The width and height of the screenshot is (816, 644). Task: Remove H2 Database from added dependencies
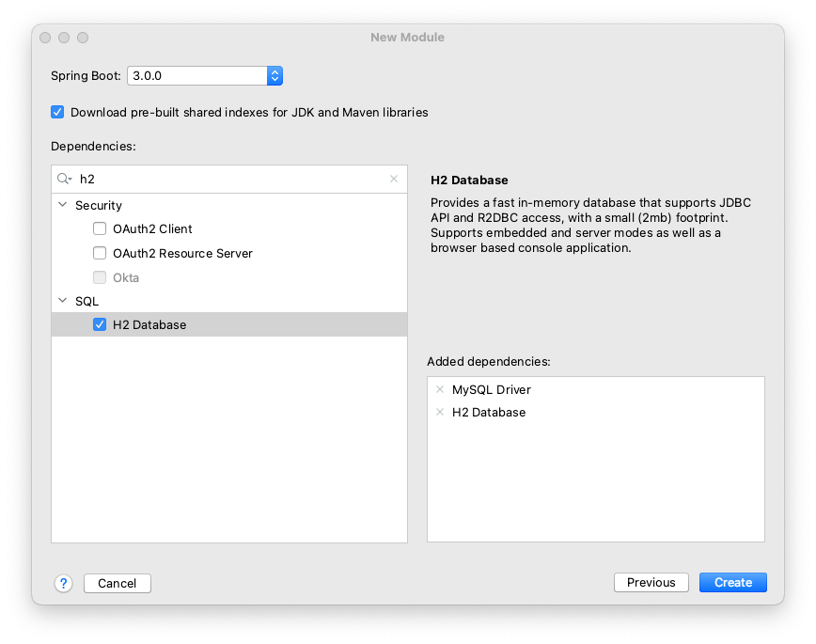440,412
